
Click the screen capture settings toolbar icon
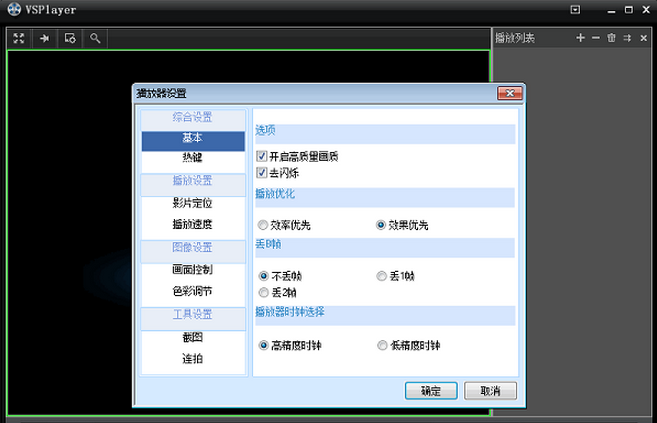[70, 38]
